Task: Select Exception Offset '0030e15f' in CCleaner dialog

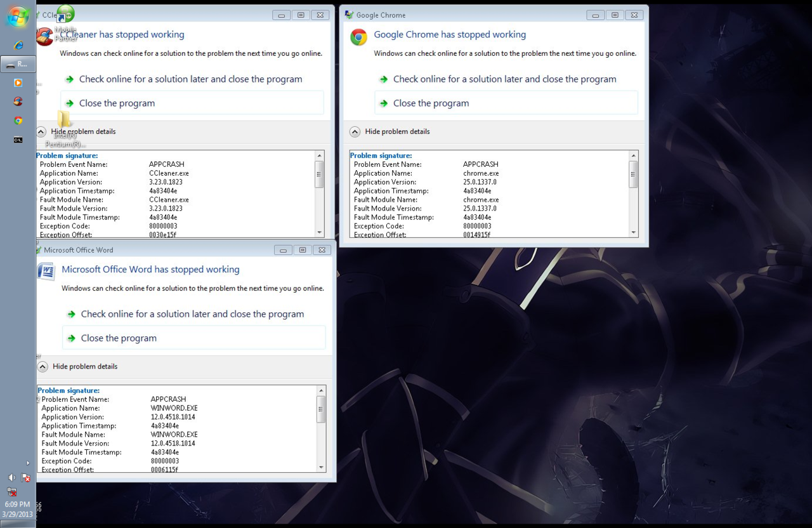Action: (x=163, y=235)
